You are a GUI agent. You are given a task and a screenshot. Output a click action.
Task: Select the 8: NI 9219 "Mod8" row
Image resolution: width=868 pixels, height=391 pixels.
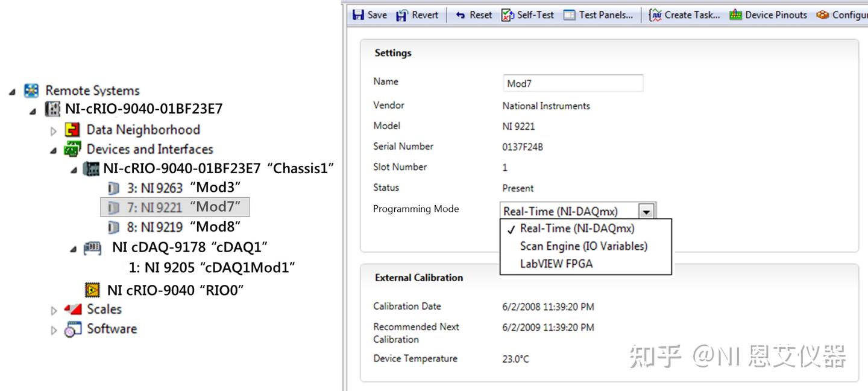175,227
